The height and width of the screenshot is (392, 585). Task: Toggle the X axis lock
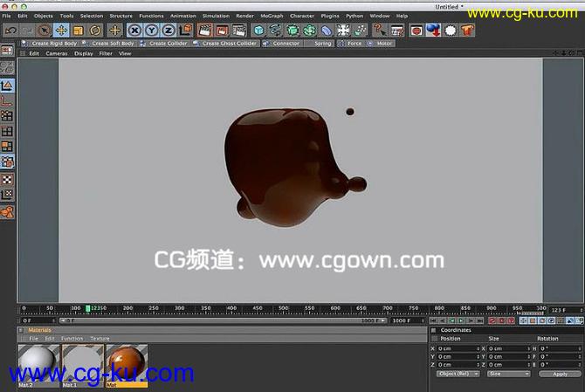coord(134,31)
